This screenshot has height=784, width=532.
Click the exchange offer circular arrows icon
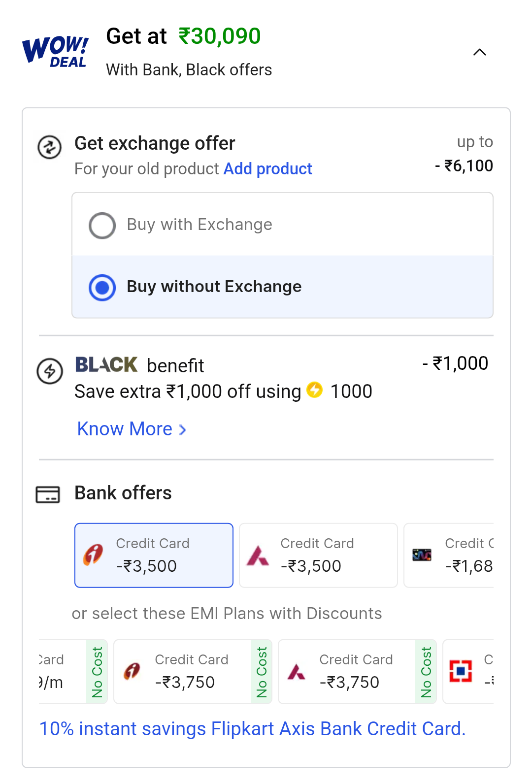click(50, 147)
